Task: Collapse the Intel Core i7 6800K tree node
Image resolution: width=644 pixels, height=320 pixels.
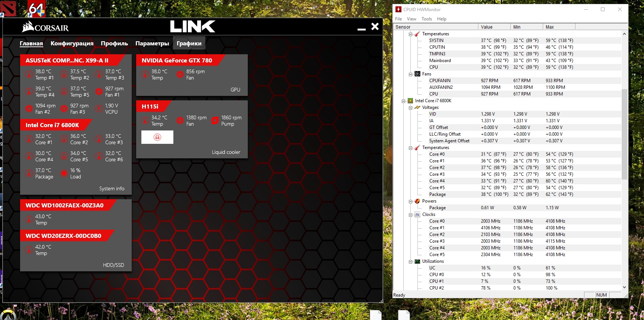Action: click(x=404, y=101)
